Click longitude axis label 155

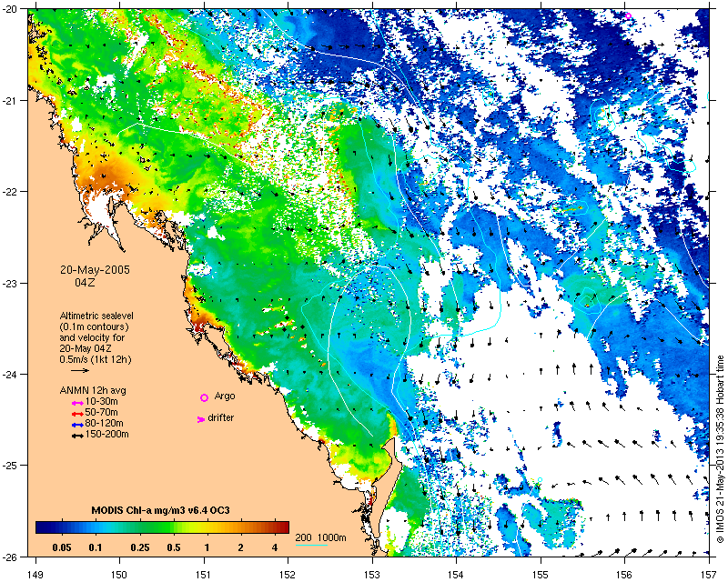[x=541, y=576]
